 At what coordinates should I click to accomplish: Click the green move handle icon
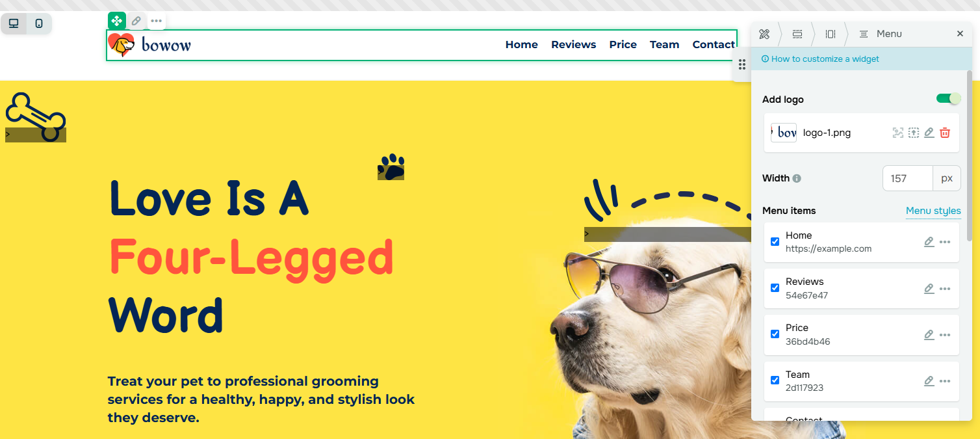click(x=117, y=21)
